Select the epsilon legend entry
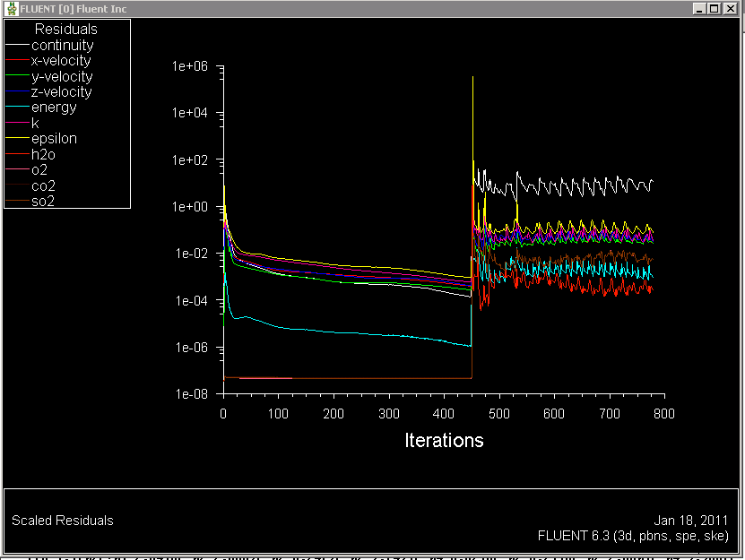Screen dimensions: 745x560 tap(54, 138)
